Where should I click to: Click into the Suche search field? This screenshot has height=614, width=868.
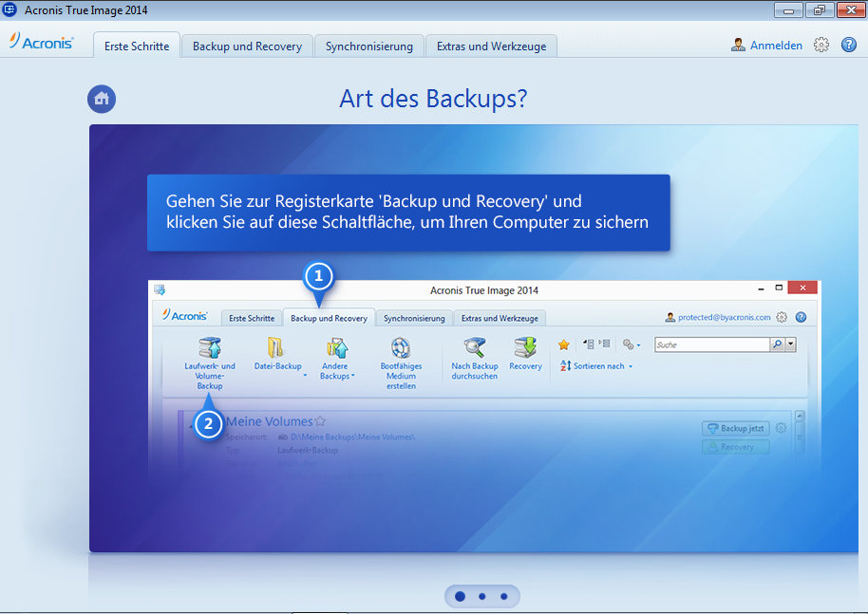point(710,344)
